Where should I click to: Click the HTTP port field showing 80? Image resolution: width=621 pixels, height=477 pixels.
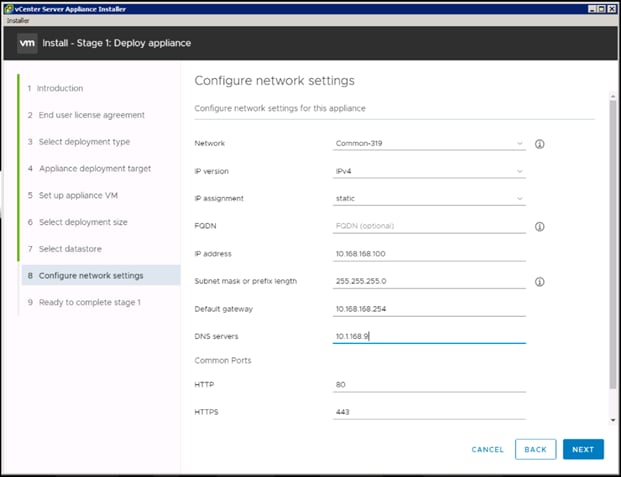click(429, 385)
